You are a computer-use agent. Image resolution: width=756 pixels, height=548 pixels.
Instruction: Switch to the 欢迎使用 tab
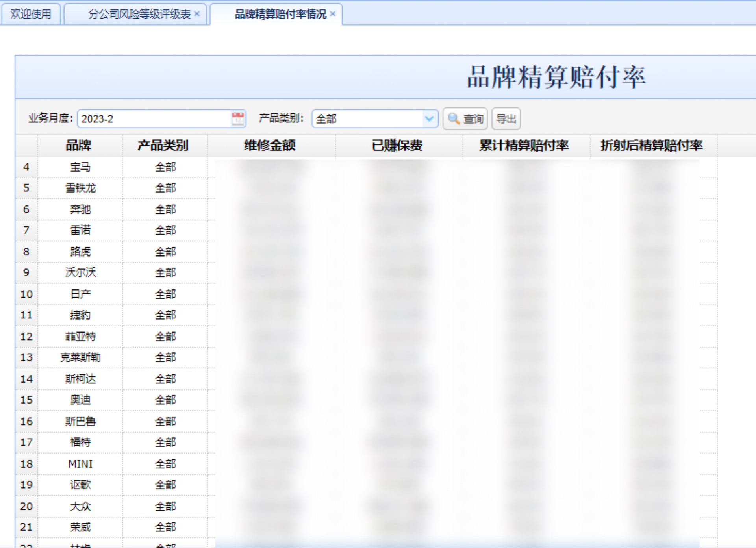point(31,13)
